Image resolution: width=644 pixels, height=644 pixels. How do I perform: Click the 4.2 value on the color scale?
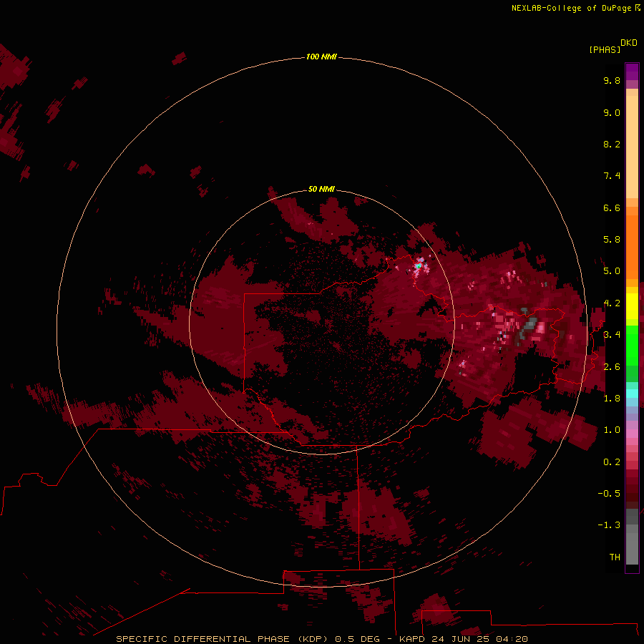click(612, 303)
